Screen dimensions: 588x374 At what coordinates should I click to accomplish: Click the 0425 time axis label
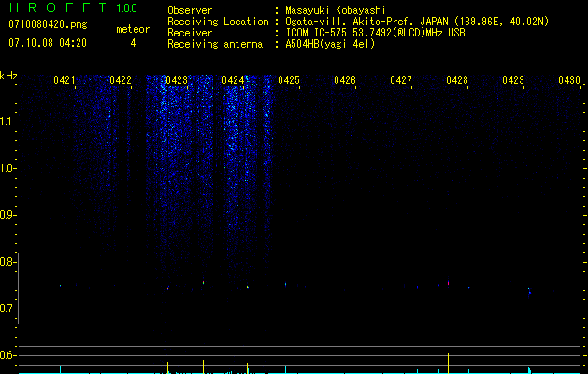(x=289, y=80)
